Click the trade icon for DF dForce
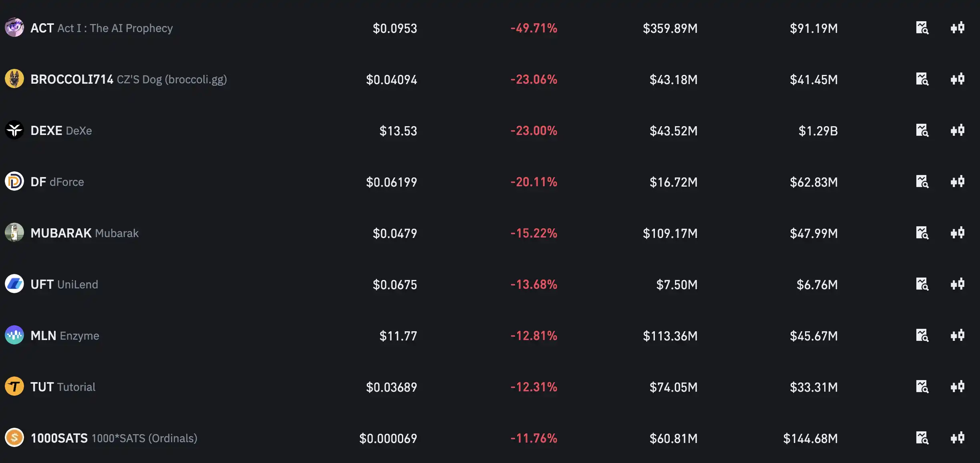 point(958,182)
